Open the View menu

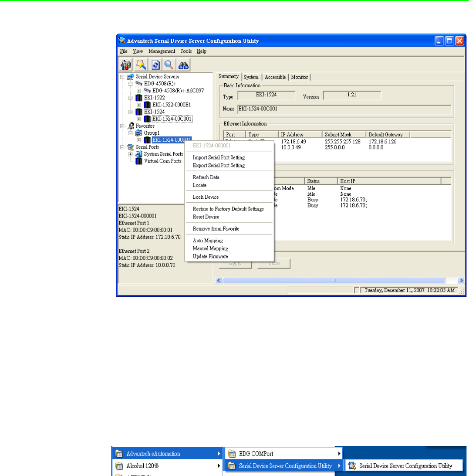point(138,51)
